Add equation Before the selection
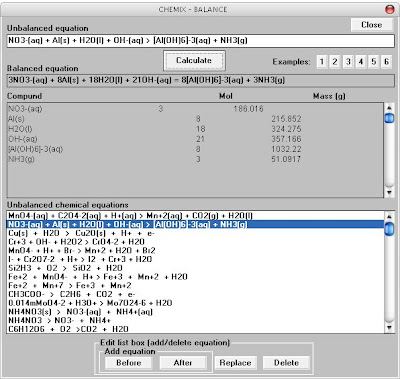400x379 pixels. pyautogui.click(x=128, y=363)
